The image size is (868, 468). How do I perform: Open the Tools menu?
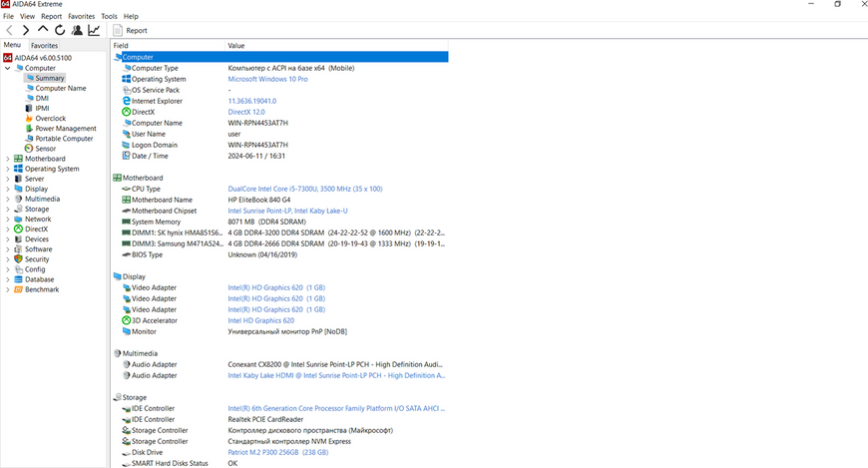(109, 16)
